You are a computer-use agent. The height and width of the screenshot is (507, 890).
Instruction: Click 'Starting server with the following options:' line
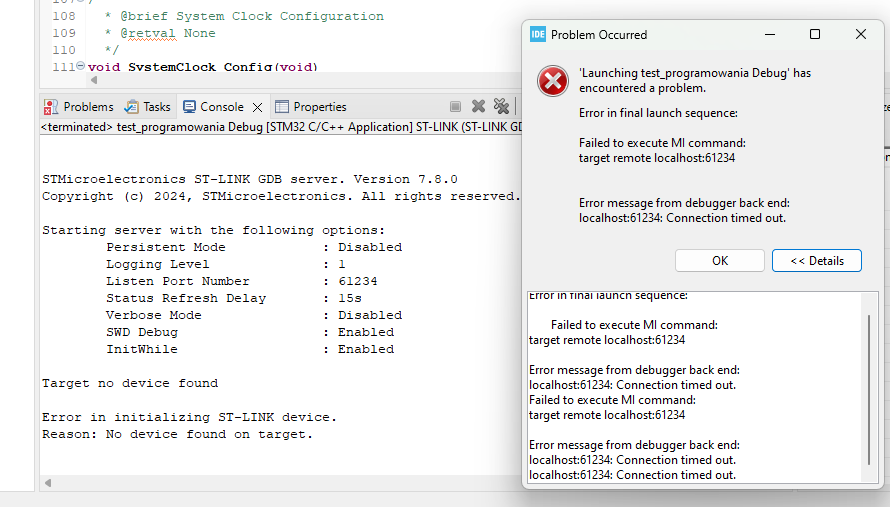pos(213,231)
